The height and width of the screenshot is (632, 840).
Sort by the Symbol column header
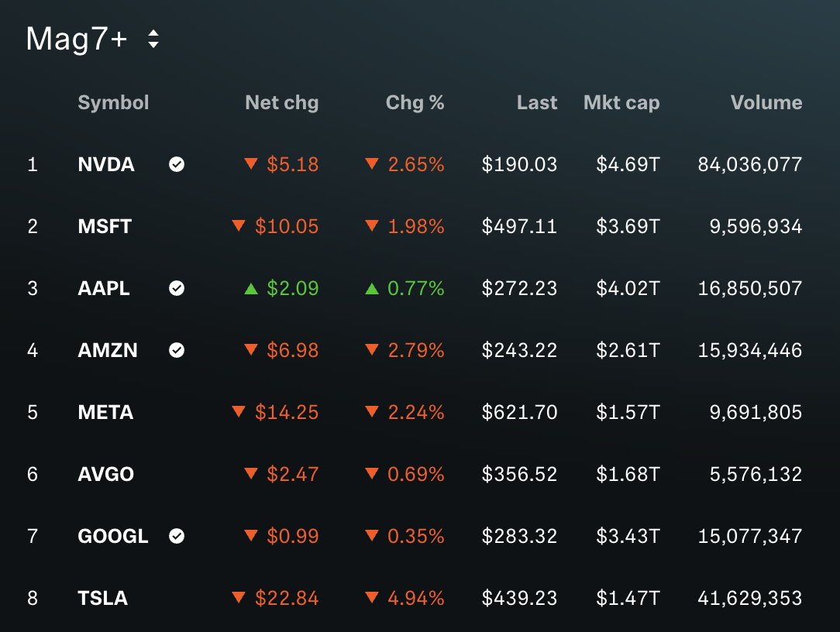click(114, 102)
